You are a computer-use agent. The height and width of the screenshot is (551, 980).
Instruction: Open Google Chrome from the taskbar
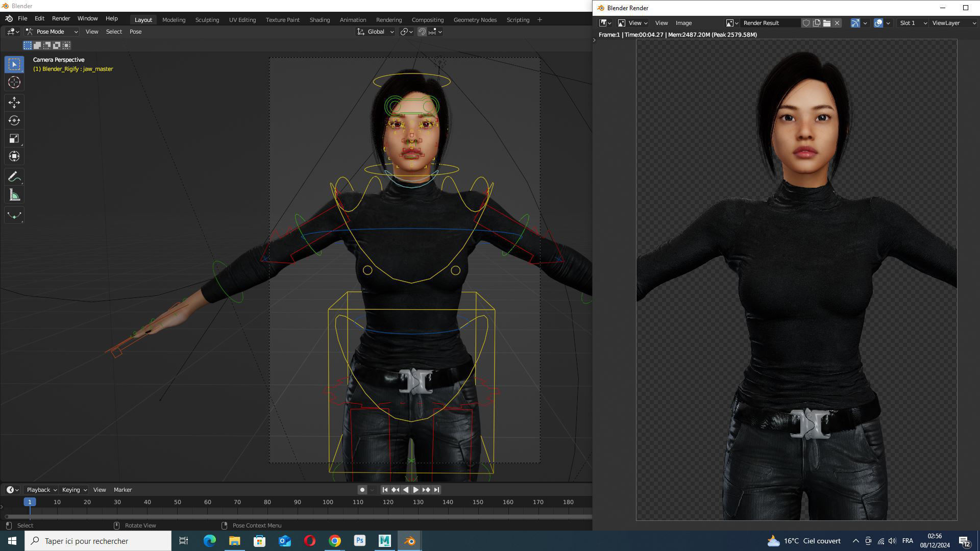(x=335, y=541)
